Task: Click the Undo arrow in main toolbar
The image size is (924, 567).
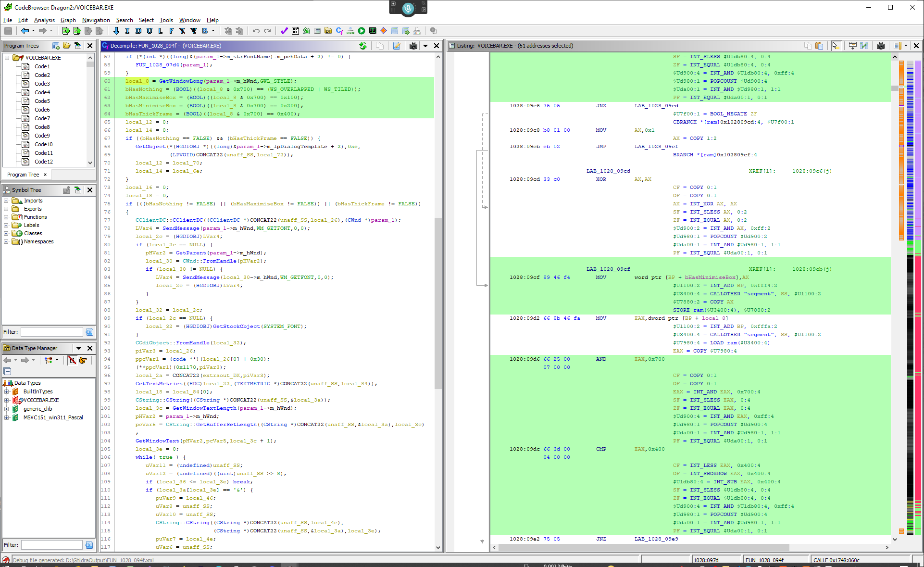Action: coord(256,31)
